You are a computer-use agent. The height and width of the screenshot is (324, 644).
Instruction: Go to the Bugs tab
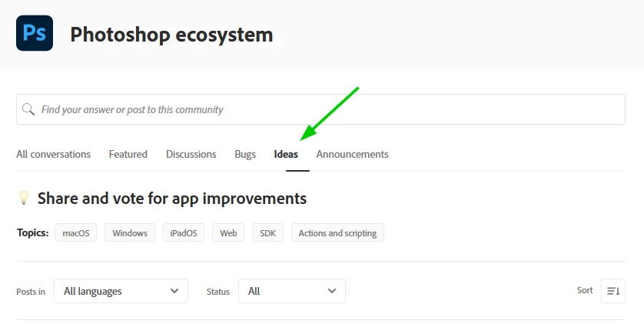point(245,154)
